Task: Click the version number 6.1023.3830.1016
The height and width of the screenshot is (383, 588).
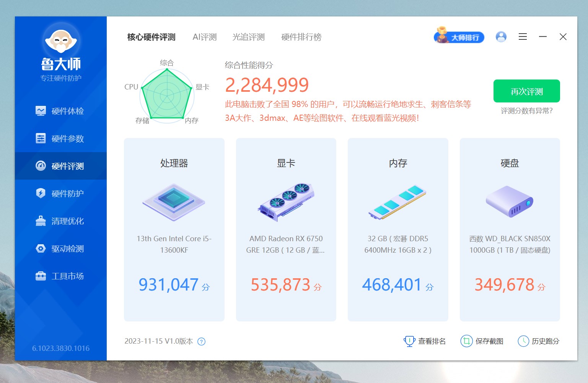Action: pyautogui.click(x=61, y=348)
